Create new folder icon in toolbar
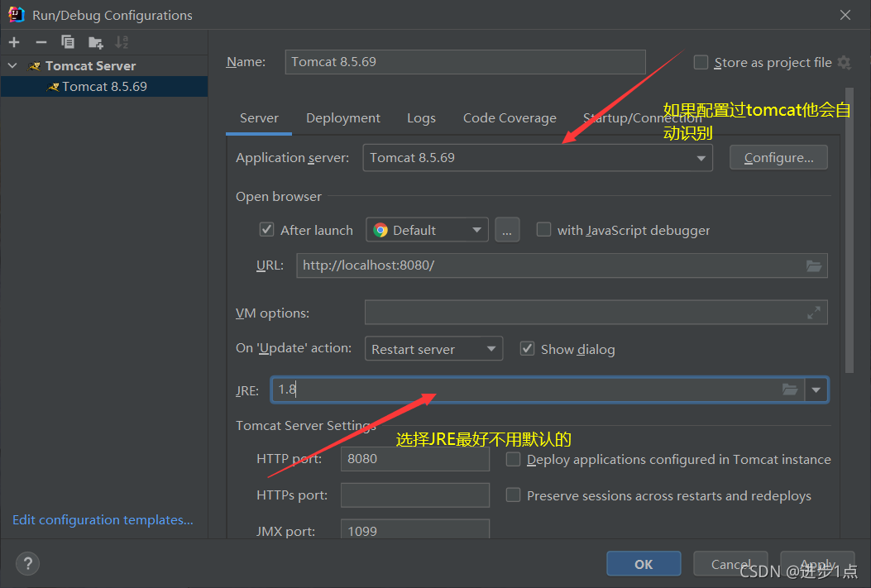Viewport: 871px width, 588px height. click(x=96, y=42)
